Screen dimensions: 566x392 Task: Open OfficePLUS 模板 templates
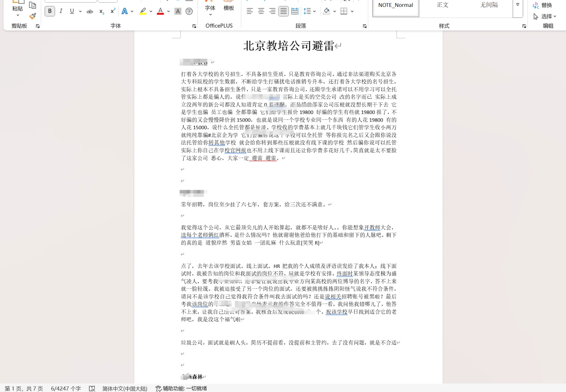tap(229, 6)
